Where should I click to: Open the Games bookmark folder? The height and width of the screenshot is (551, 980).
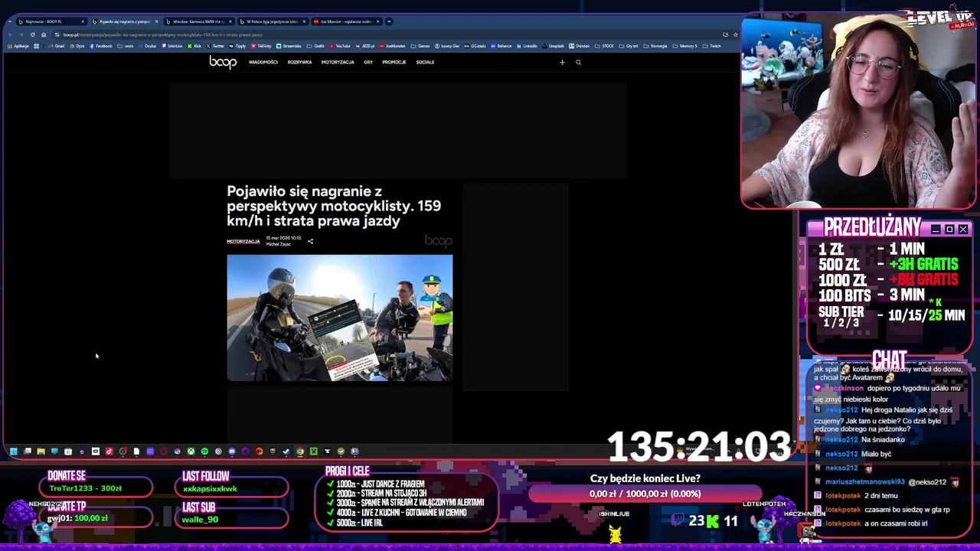[x=420, y=46]
